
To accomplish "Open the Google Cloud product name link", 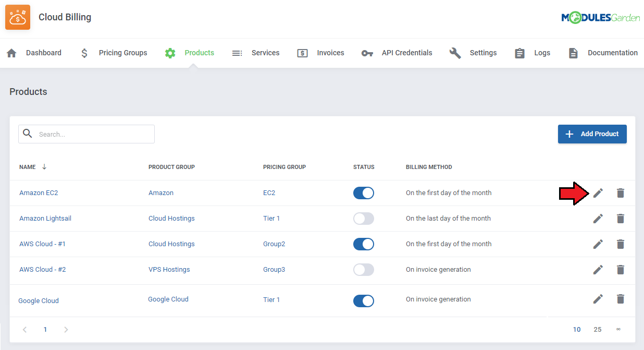I will pyautogui.click(x=39, y=301).
